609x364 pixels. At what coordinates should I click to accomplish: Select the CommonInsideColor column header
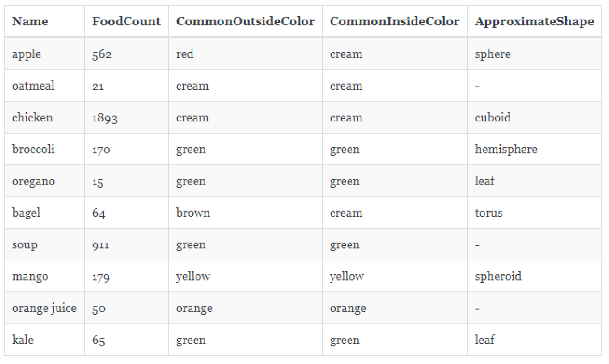click(x=394, y=21)
